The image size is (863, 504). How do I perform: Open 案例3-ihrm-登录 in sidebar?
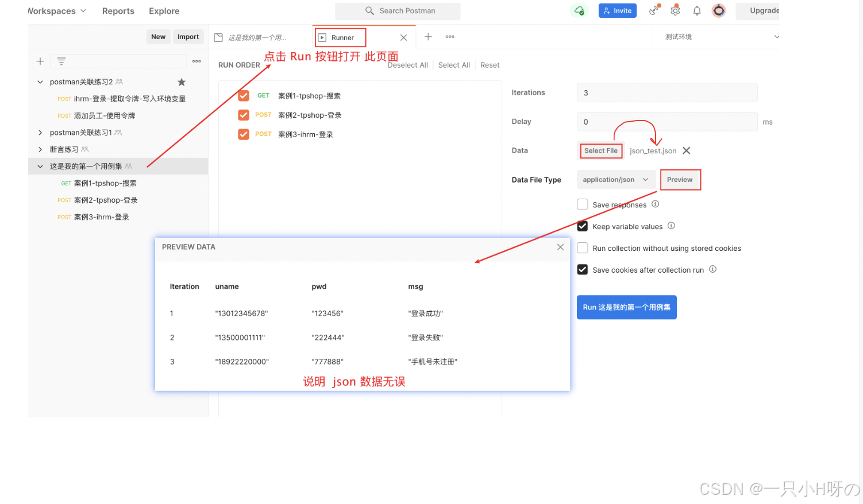click(102, 217)
